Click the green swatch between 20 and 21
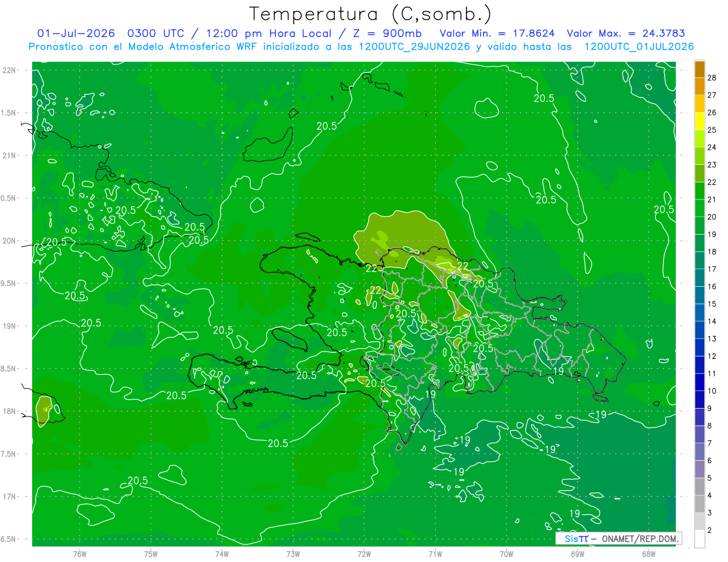Viewport: 728px width, 562px height. pyautogui.click(x=699, y=208)
